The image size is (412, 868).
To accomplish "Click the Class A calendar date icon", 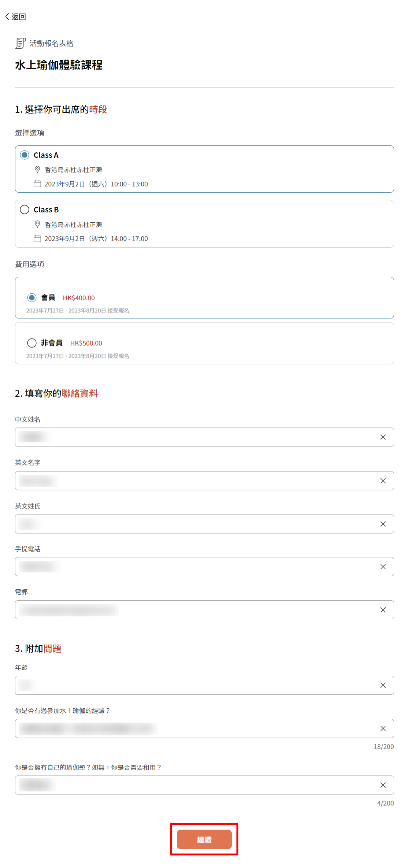I will (37, 183).
